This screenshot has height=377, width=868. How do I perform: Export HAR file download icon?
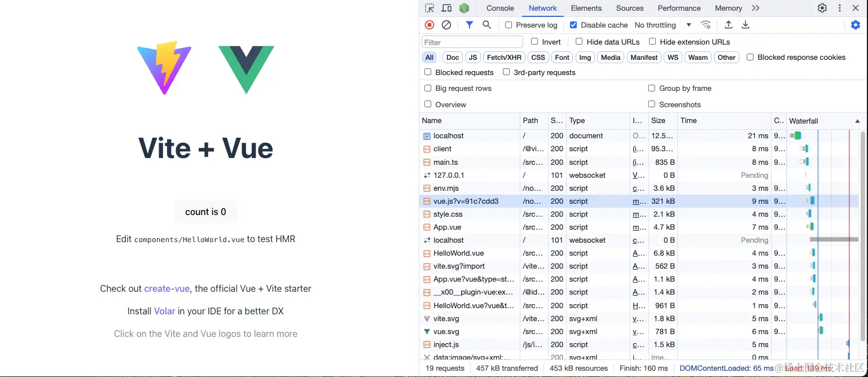click(746, 25)
